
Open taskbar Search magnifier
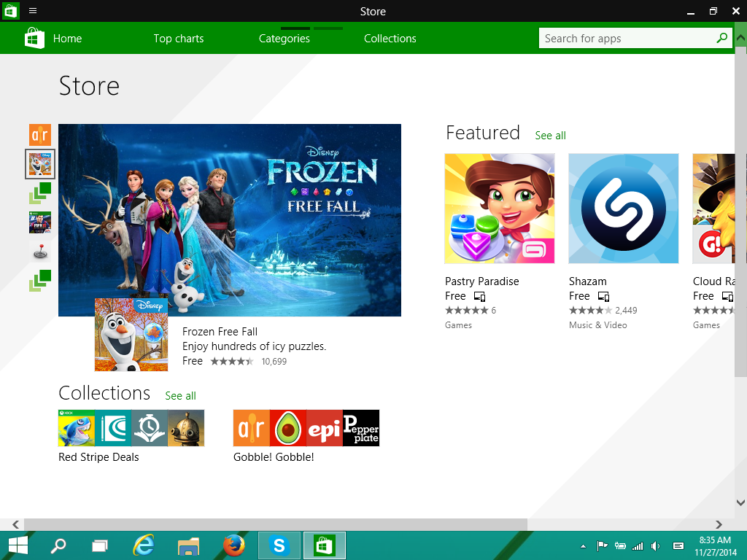pos(58,545)
